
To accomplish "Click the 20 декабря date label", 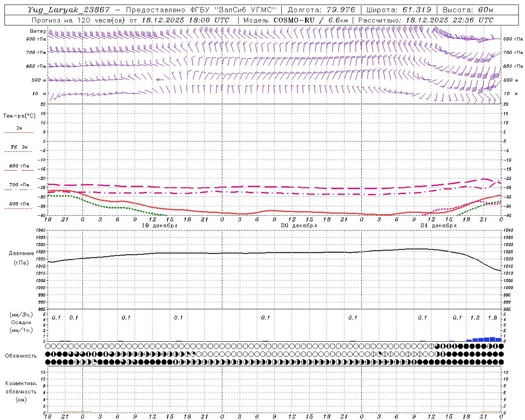I will point(299,226).
